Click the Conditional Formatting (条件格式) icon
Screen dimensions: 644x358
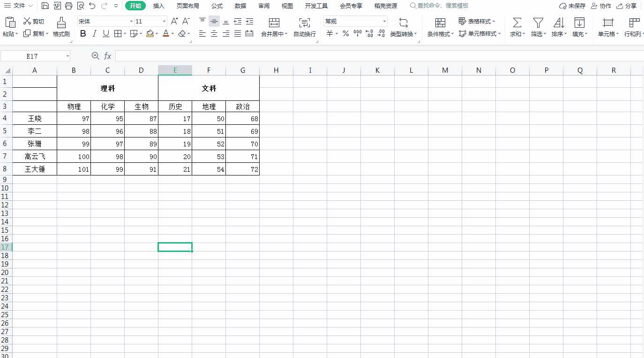pyautogui.click(x=440, y=23)
